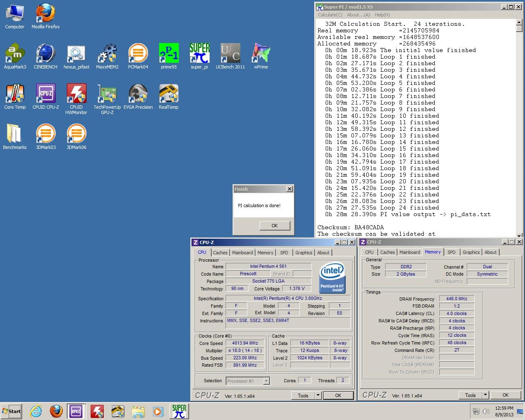This screenshot has height=420, width=525.
Task: Open super_pi desktop icon
Action: pos(199,57)
